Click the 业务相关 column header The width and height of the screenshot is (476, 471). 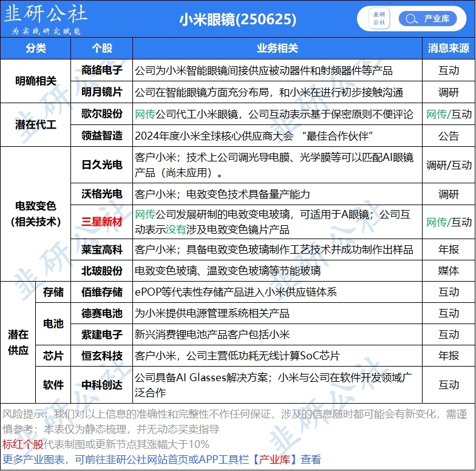pos(277,49)
